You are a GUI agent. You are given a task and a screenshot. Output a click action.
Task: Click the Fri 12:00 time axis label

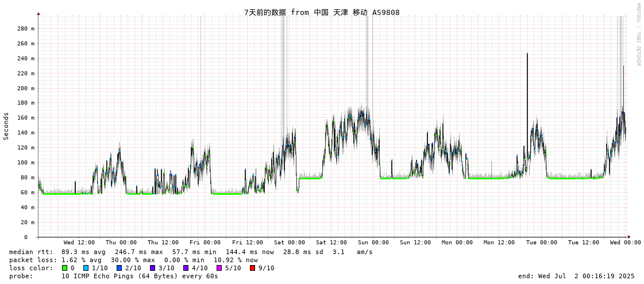click(x=247, y=243)
